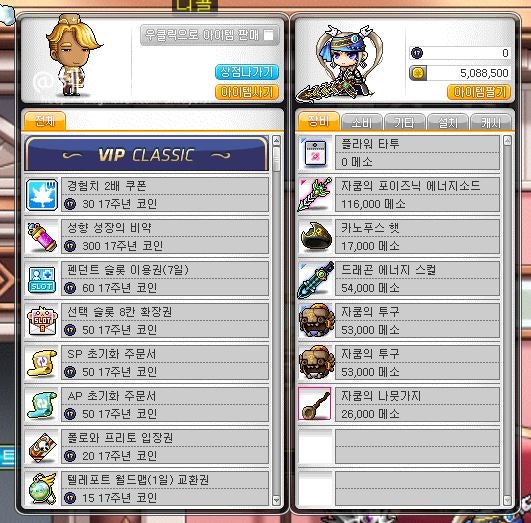Select the 드래곤 에너지 스컬 item row
531x523 pixels.
(x=399, y=279)
